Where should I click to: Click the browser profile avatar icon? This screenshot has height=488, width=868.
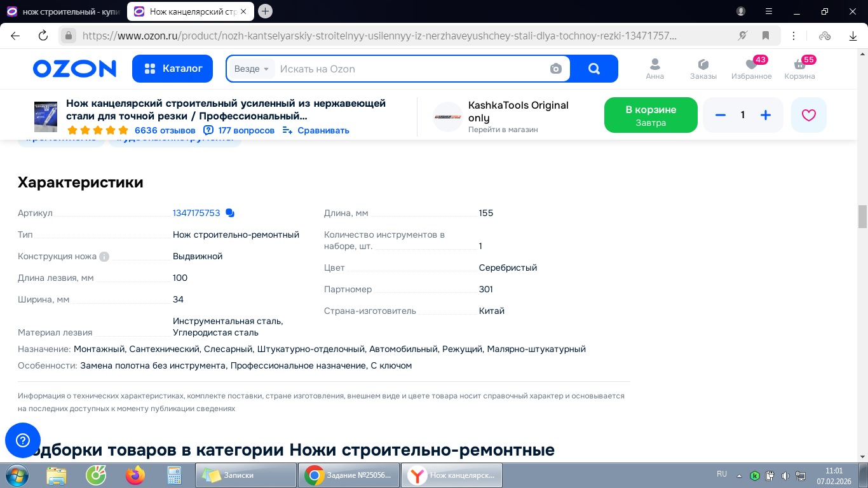pyautogui.click(x=741, y=11)
